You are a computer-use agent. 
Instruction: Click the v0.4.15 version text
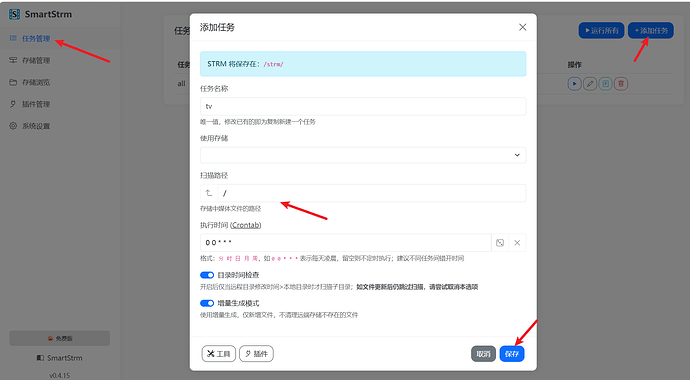tap(59, 376)
